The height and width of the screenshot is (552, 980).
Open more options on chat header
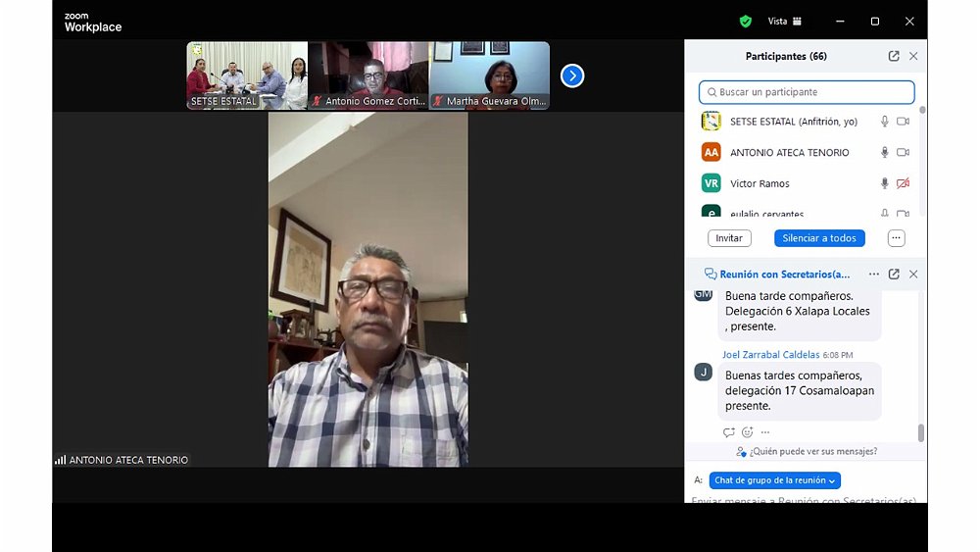pyautogui.click(x=874, y=275)
